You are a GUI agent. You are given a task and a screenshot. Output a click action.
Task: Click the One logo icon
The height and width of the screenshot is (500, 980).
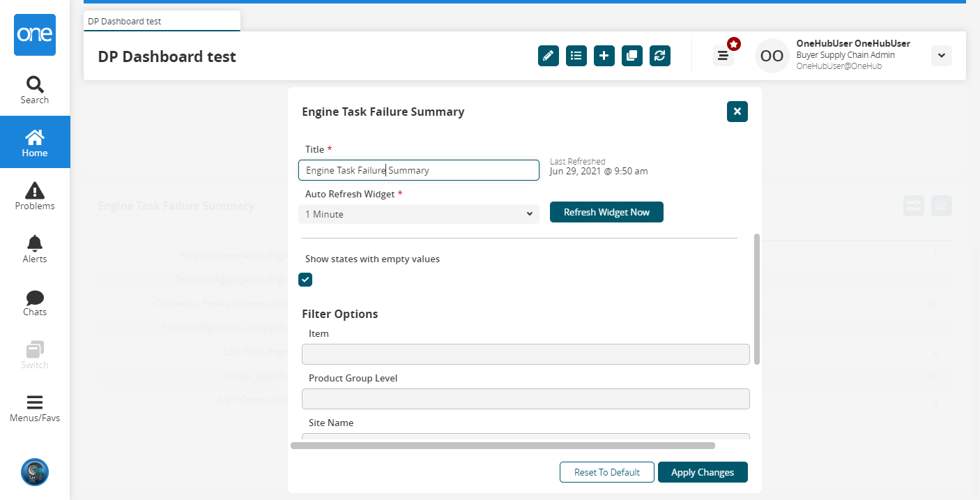[35, 35]
